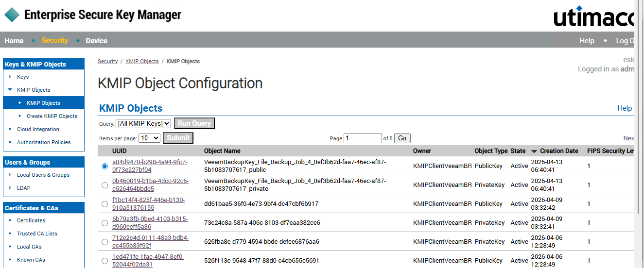Open Local CAs in sidebar
Screen dimensions: 644x268
[x=29, y=247]
